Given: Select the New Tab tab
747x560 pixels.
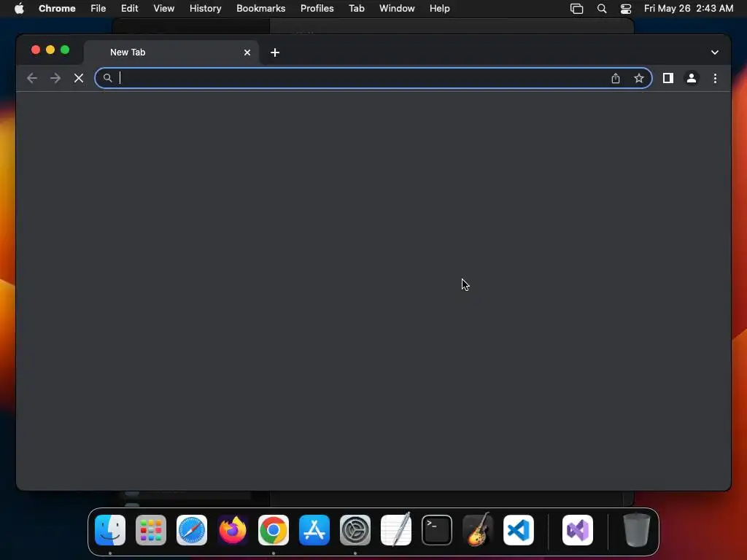Looking at the screenshot, I should click(171, 52).
